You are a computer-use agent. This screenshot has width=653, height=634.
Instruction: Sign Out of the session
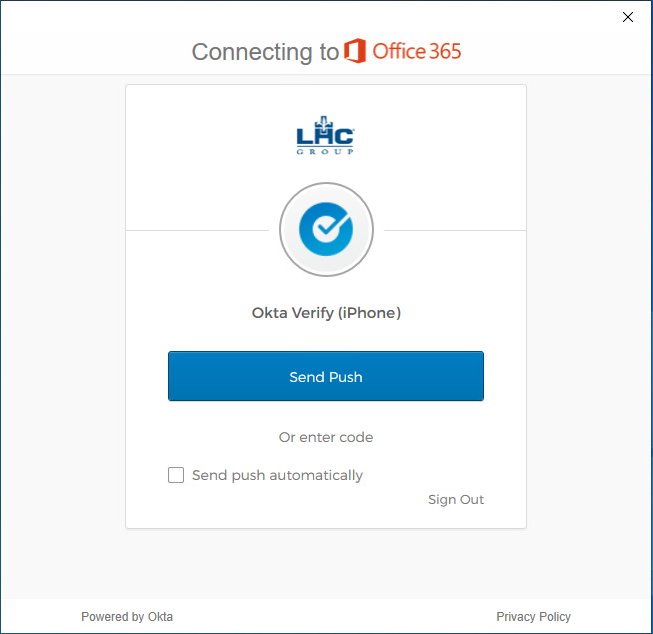point(456,499)
